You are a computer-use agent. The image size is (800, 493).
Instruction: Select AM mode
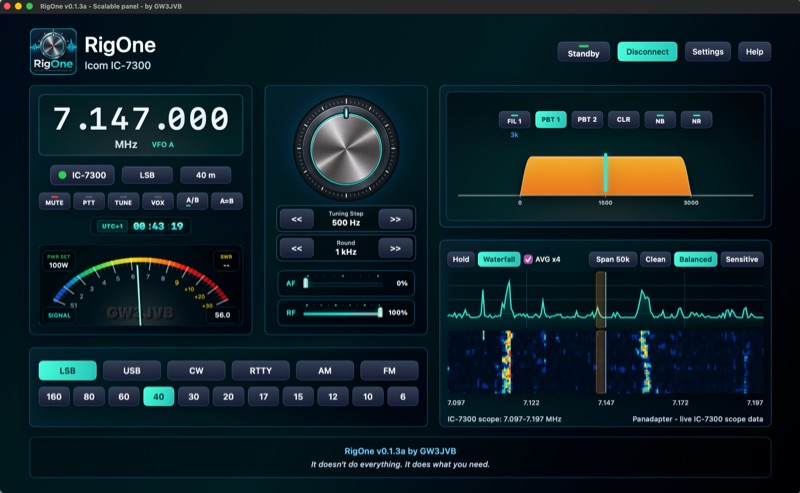(x=324, y=371)
